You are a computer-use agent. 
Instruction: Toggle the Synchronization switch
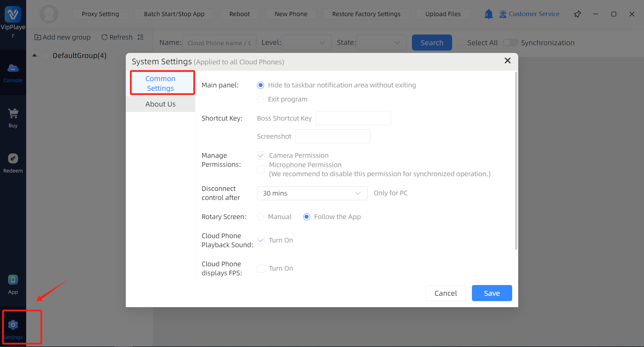point(511,43)
